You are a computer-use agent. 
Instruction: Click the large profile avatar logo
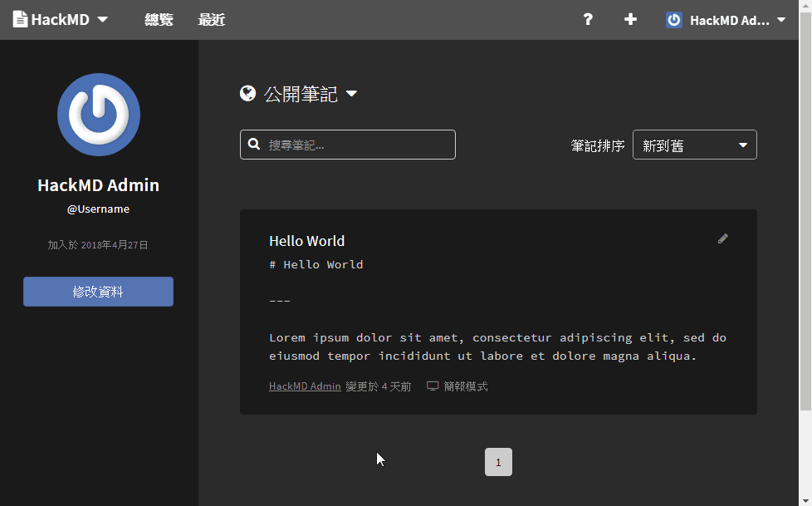click(x=98, y=115)
